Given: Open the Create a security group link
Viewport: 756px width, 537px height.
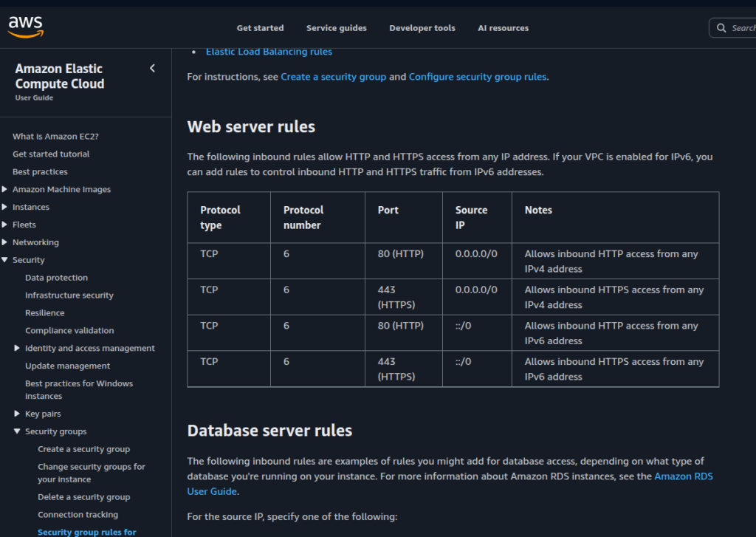Looking at the screenshot, I should (x=334, y=76).
